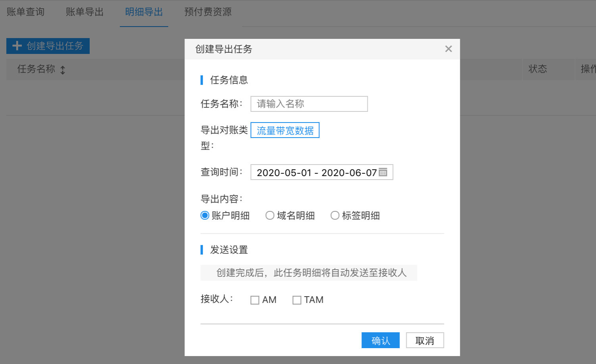Close the 创建导出任务 dialog

point(448,49)
